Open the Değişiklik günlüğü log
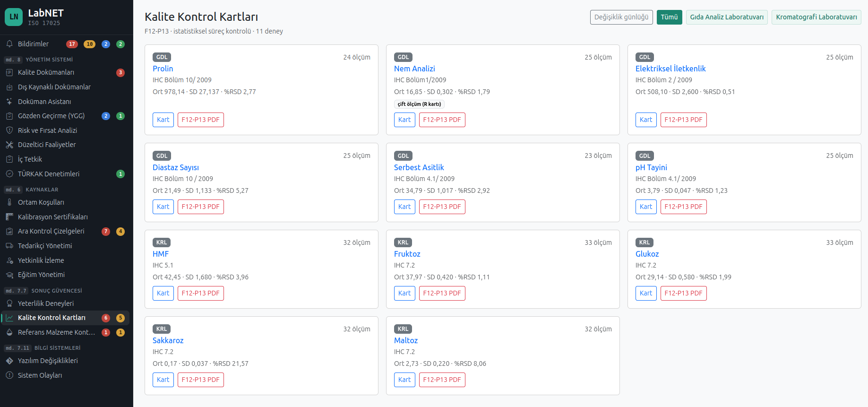 point(621,17)
